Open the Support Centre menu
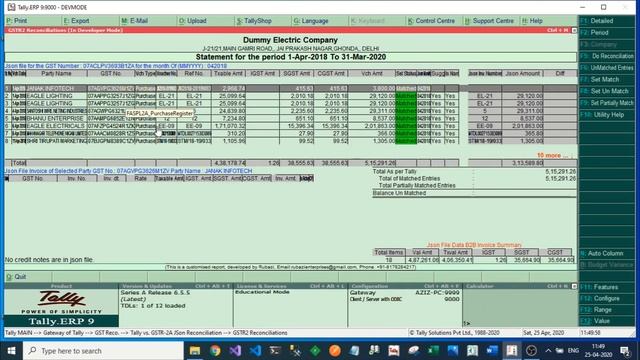The image size is (640, 360). click(489, 21)
